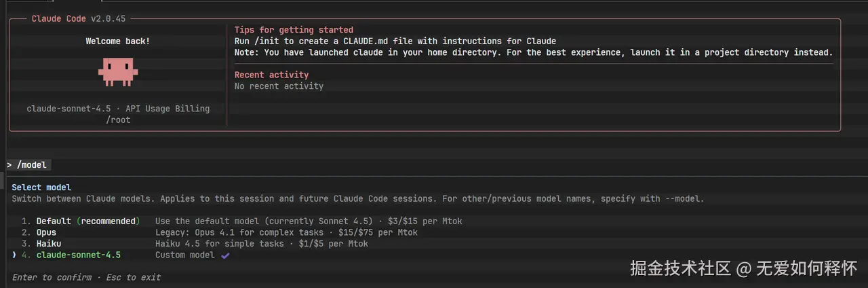The width and height of the screenshot is (868, 288).
Task: Click the Welcome back! greeting text
Action: point(118,41)
